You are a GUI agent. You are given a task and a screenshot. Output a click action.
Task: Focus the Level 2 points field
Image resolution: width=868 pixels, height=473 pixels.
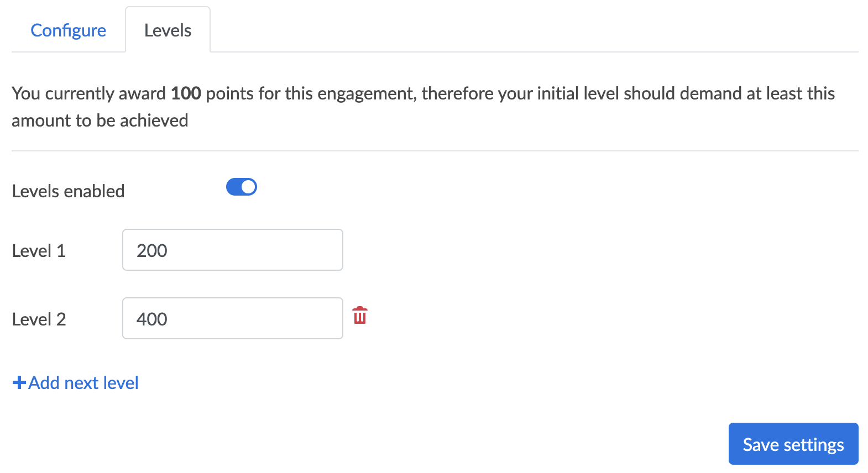[x=233, y=318]
